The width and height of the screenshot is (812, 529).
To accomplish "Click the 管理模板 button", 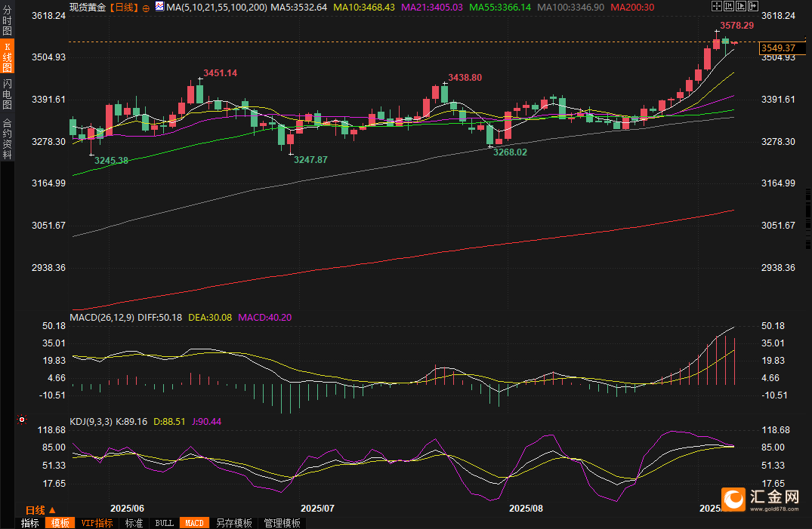I will (x=282, y=523).
